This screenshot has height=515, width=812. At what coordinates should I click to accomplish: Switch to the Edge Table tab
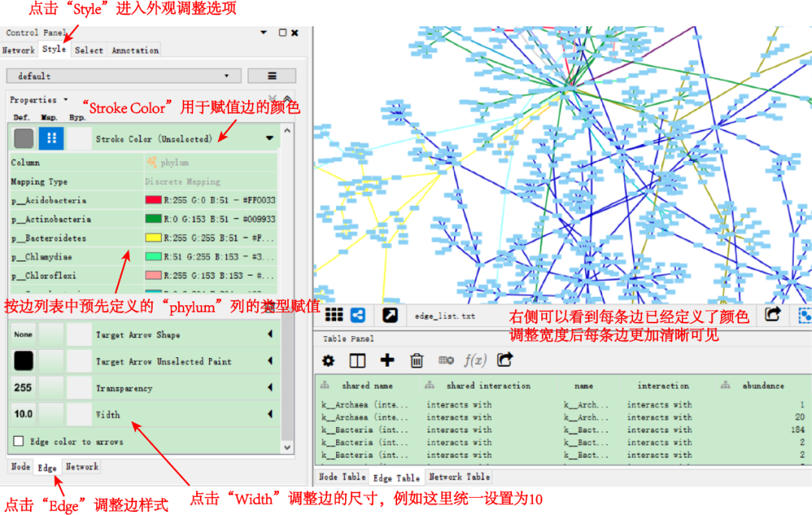click(396, 477)
